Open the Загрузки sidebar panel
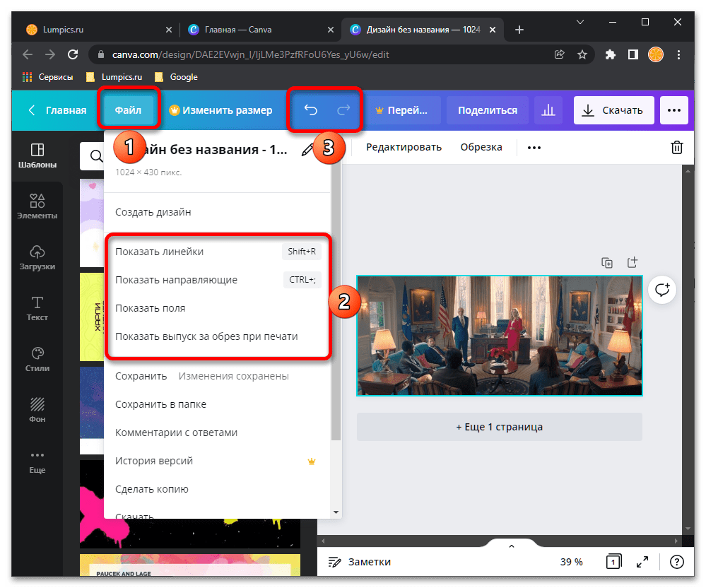The height and width of the screenshot is (588, 706). click(37, 257)
